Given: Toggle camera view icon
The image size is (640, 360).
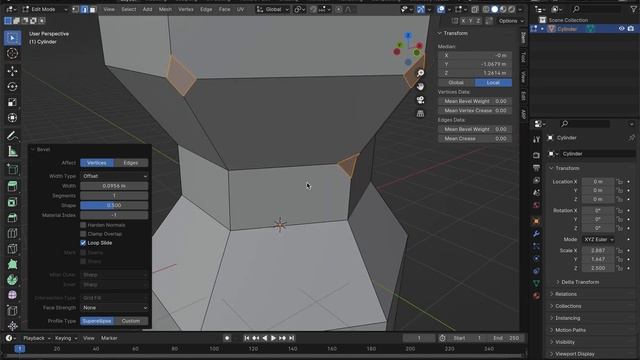Looking at the screenshot, I should (x=420, y=100).
